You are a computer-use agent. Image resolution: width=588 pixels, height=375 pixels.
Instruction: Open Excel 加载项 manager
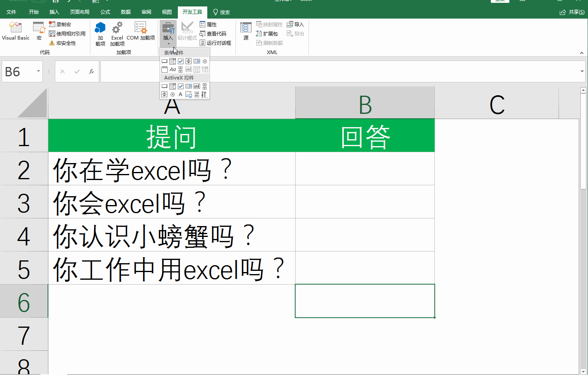(117, 34)
